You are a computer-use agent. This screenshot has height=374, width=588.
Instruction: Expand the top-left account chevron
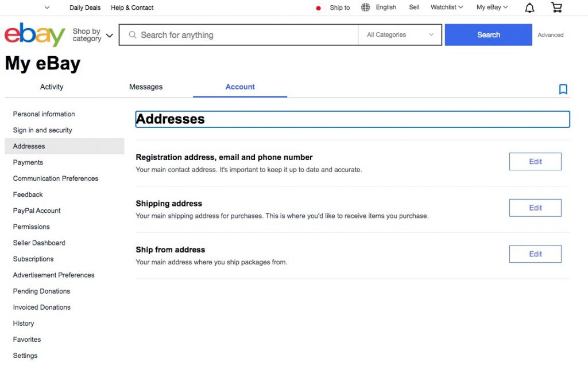tap(47, 7)
